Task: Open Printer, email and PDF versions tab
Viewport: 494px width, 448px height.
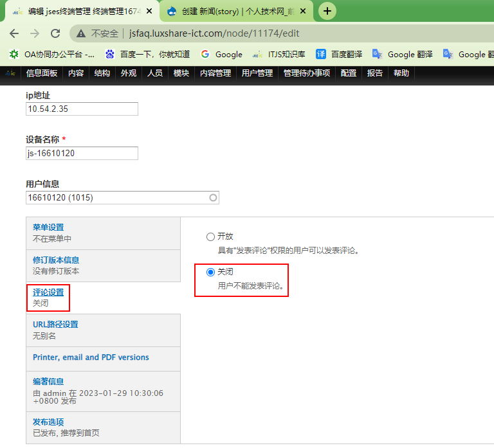Action: pyautogui.click(x=91, y=357)
